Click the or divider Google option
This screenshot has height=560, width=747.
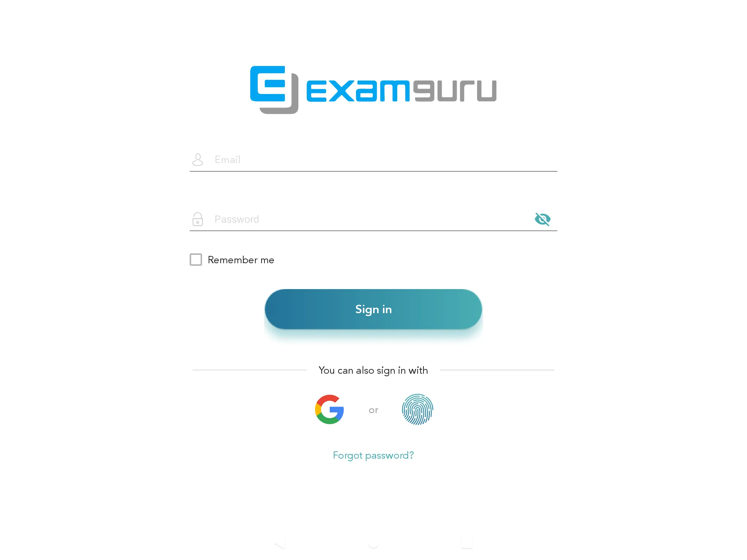tap(330, 409)
